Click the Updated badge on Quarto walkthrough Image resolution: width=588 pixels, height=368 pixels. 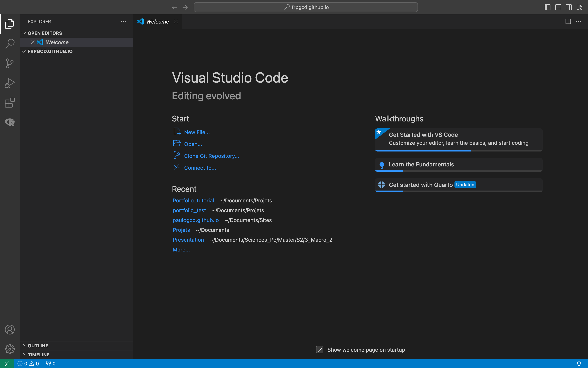pos(465,185)
